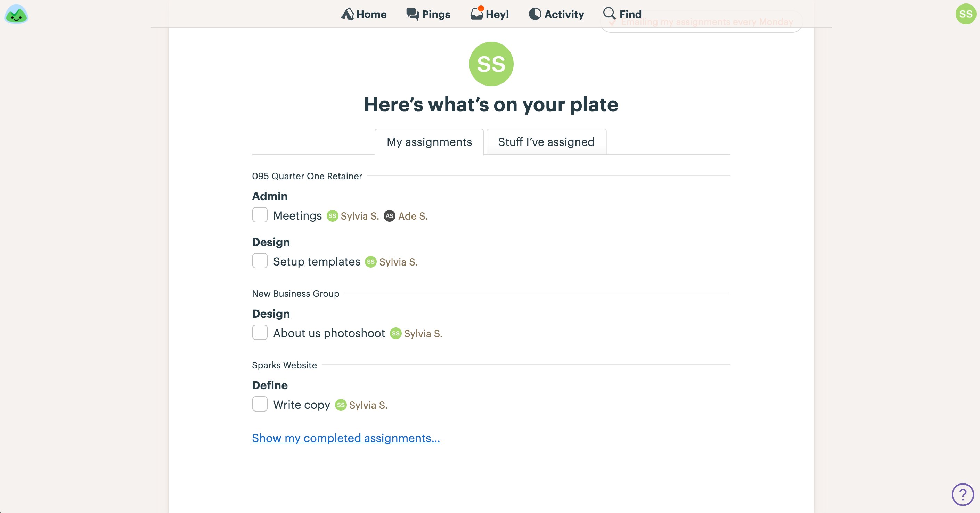Click Ade S. avatar on Meetings
This screenshot has width=980, height=513.
[389, 216]
